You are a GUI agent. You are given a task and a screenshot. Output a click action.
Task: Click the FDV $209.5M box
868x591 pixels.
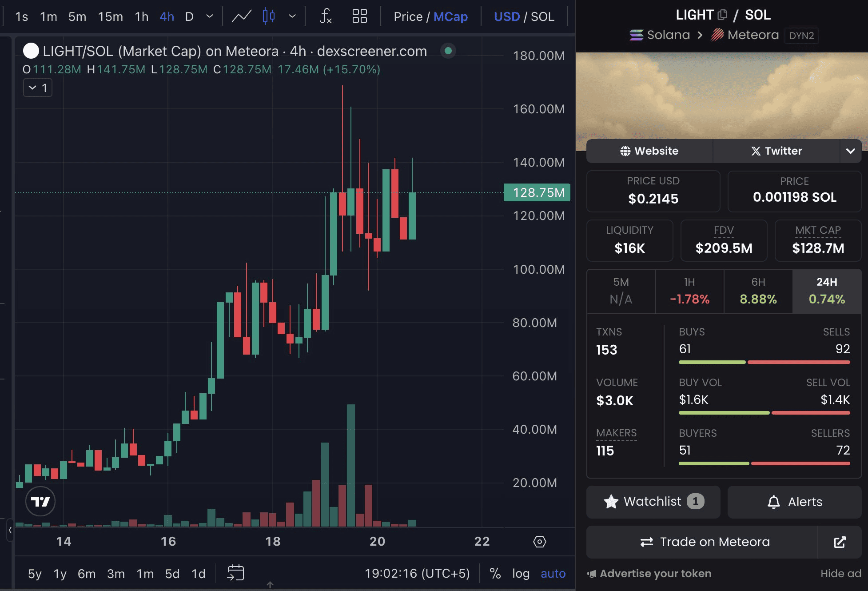[x=724, y=240]
